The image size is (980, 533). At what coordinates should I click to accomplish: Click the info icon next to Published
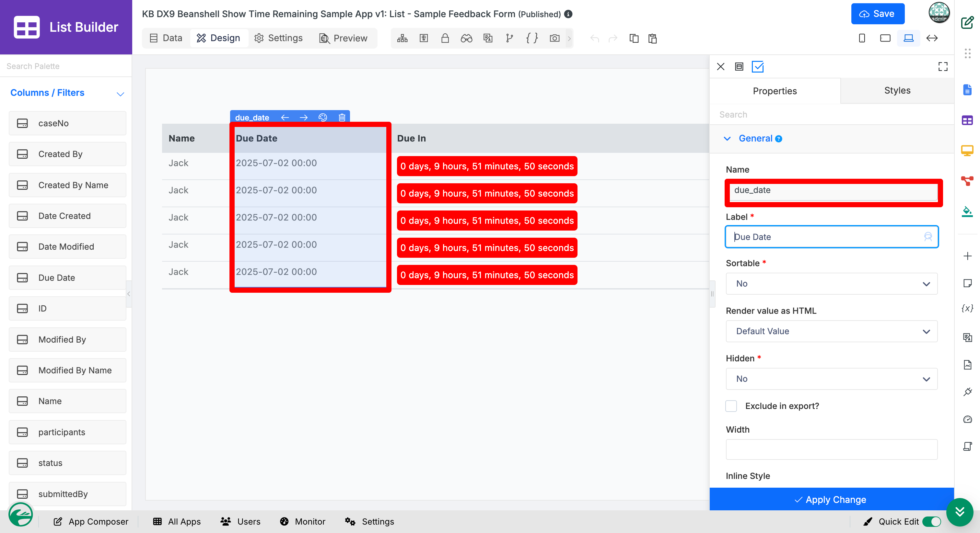pyautogui.click(x=568, y=14)
